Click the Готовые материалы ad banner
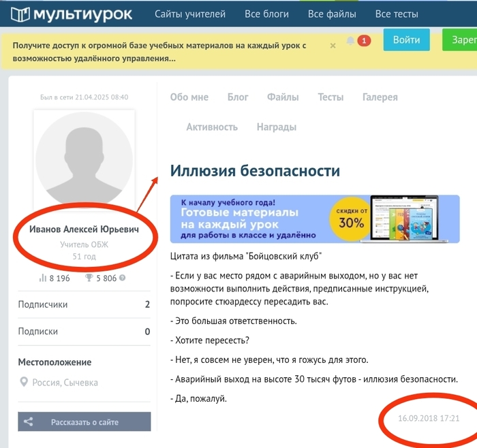Image resolution: width=477 pixels, height=448 pixels. (x=315, y=219)
